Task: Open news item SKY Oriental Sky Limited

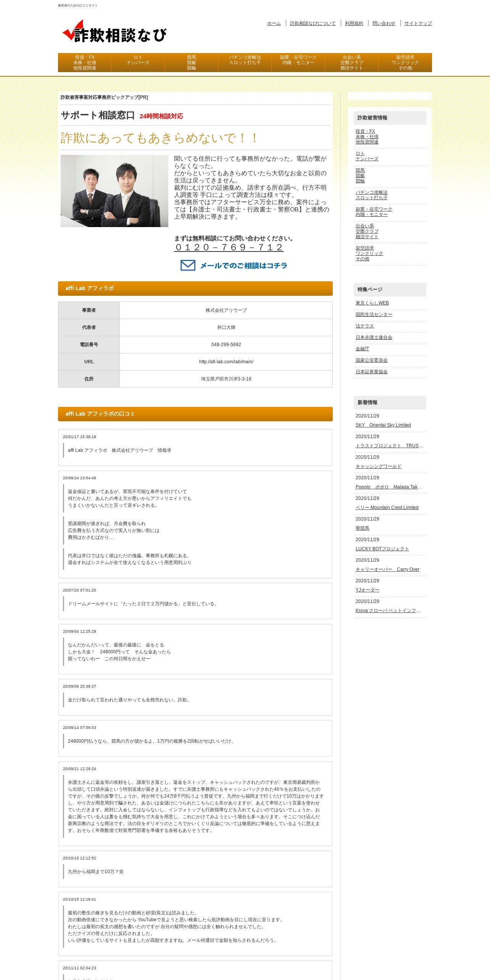Action: [x=383, y=425]
